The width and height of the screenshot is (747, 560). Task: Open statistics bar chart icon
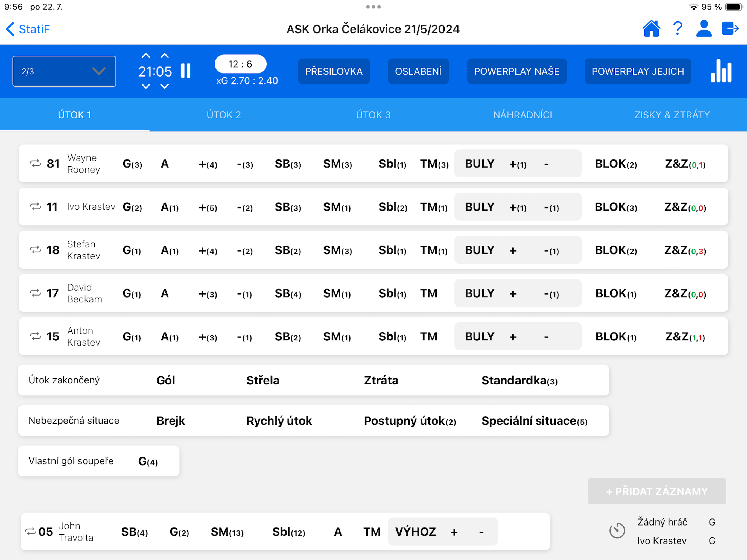[721, 71]
